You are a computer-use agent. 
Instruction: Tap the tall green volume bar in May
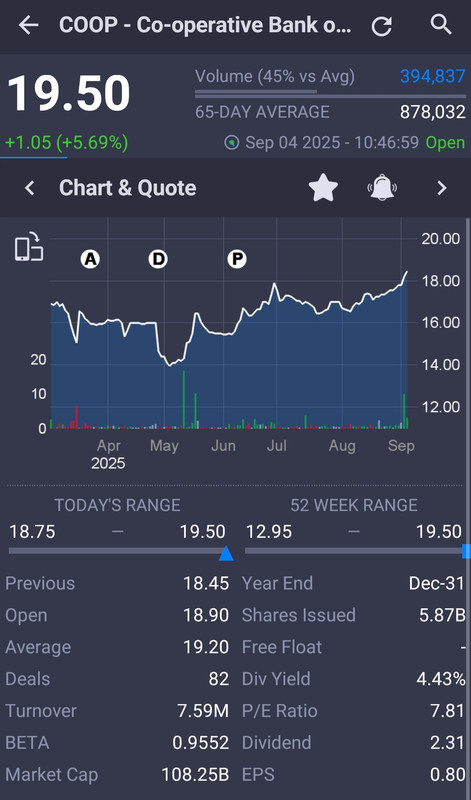click(x=184, y=399)
